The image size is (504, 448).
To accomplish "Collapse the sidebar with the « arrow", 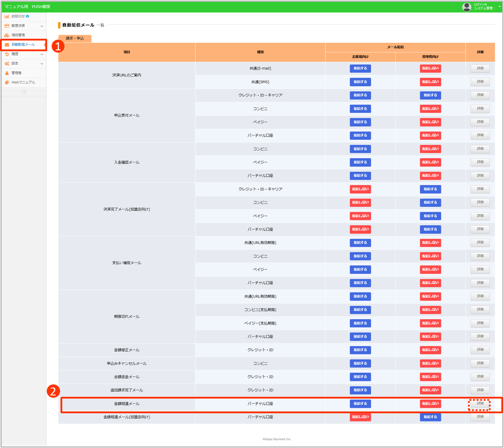I will (x=24, y=92).
